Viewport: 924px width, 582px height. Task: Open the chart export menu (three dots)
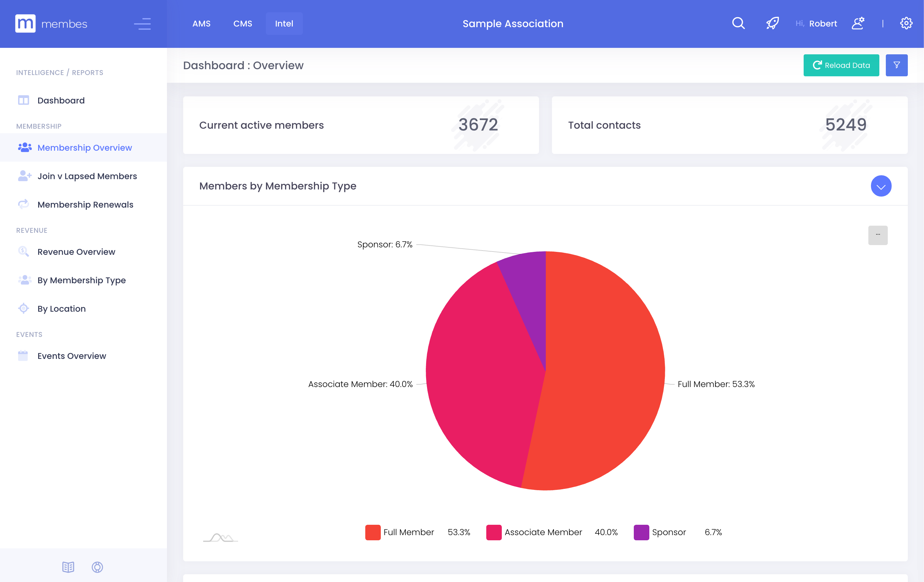pyautogui.click(x=878, y=235)
